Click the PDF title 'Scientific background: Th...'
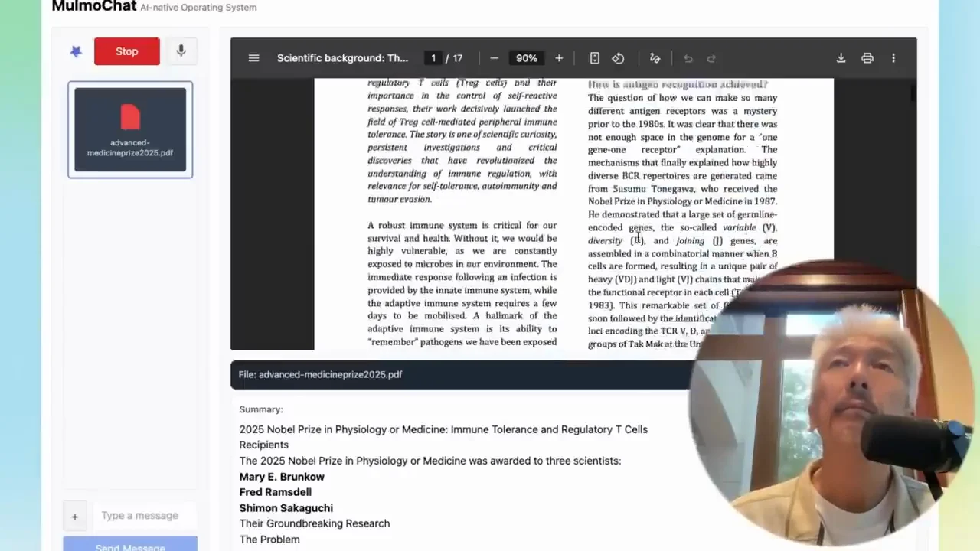 (x=343, y=58)
